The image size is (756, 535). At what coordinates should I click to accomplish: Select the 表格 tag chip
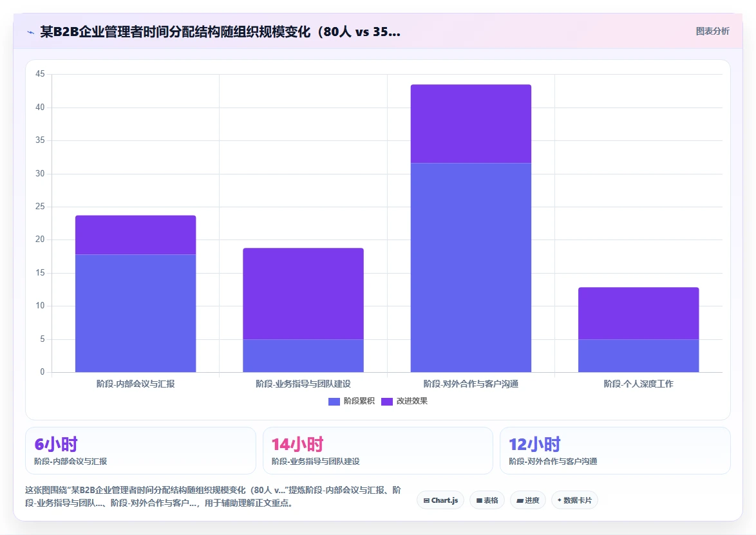point(487,500)
